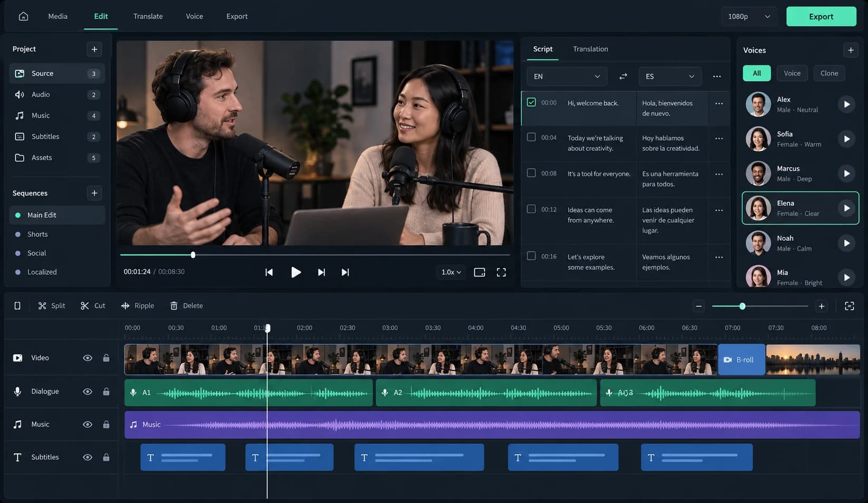Jump to start of the video
Viewport: 868px width, 503px height.
coord(269,272)
